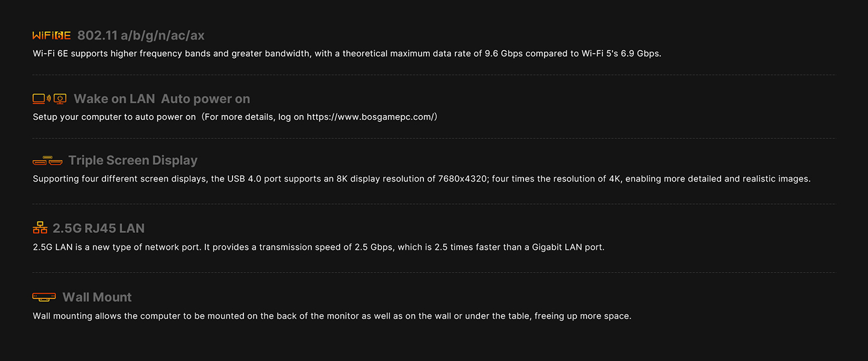Click the 2.5G RJ45 LAN network icon
868x361 pixels.
pos(40,228)
